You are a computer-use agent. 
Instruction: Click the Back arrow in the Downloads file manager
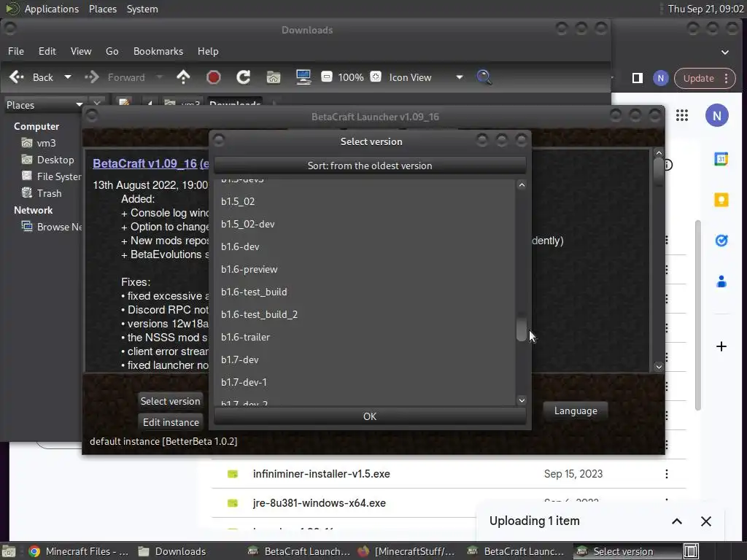pos(17,77)
